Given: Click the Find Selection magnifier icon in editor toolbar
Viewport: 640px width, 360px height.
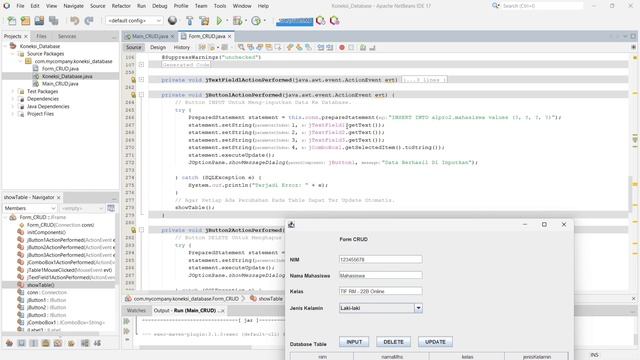Looking at the screenshot, I should click(x=241, y=48).
